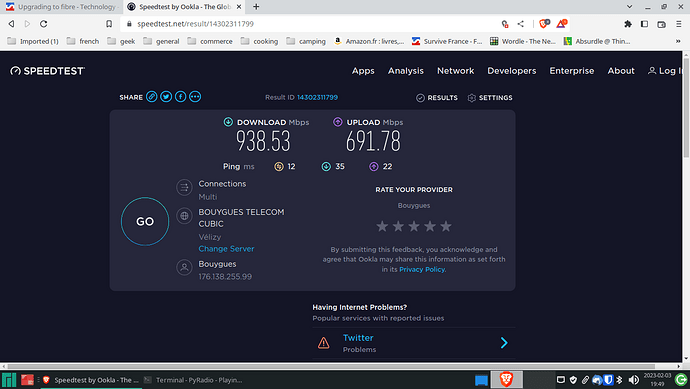Click the volume icon in system tray
Viewport: 690px width, 389px height.
tap(634, 379)
